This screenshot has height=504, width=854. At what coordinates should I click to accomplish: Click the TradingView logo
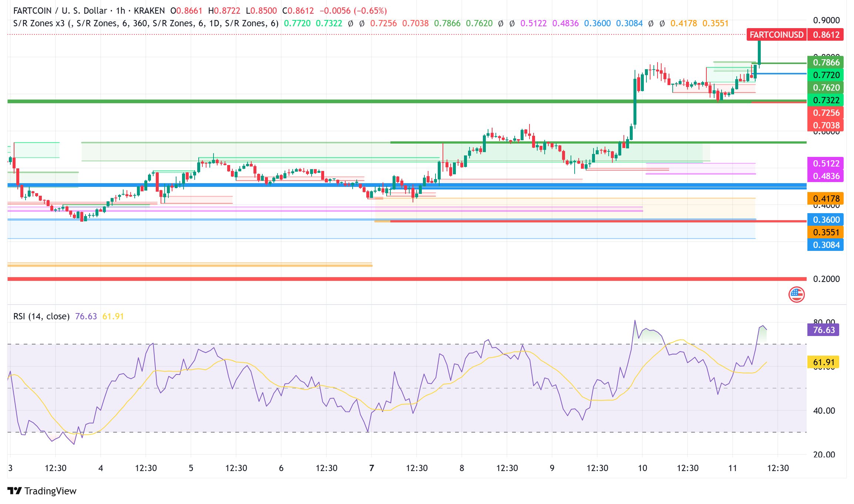(42, 491)
